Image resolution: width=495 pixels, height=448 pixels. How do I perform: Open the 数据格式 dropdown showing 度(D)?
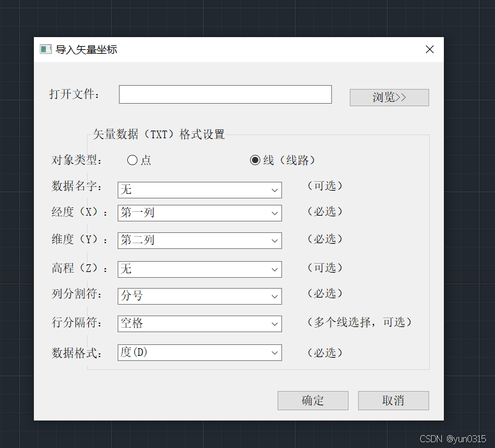200,353
